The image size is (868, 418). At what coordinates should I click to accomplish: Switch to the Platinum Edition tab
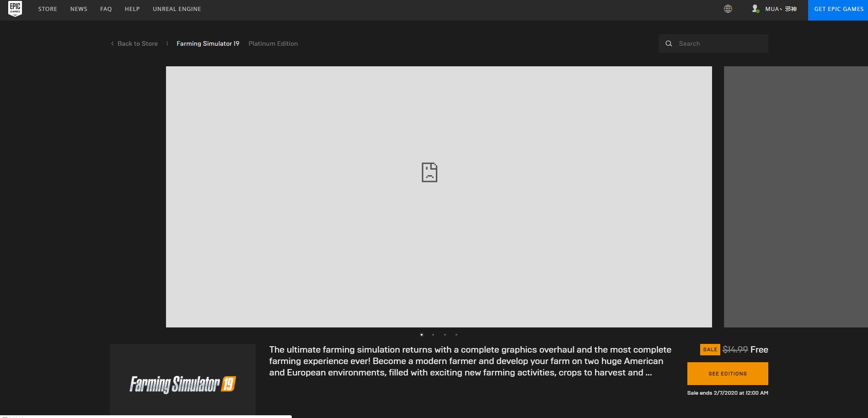coord(273,43)
